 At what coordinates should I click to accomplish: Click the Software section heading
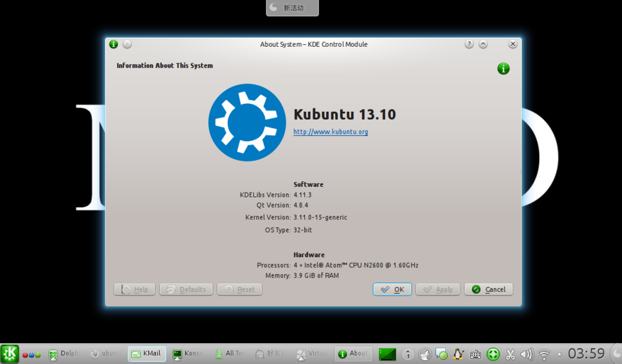point(309,184)
